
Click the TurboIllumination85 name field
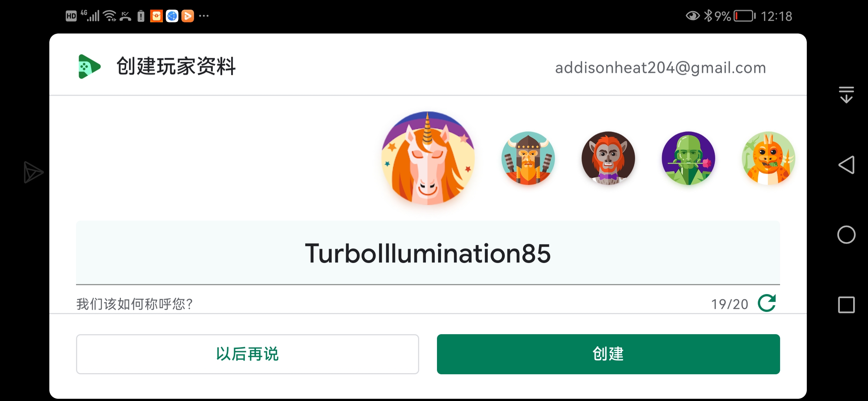(x=428, y=253)
